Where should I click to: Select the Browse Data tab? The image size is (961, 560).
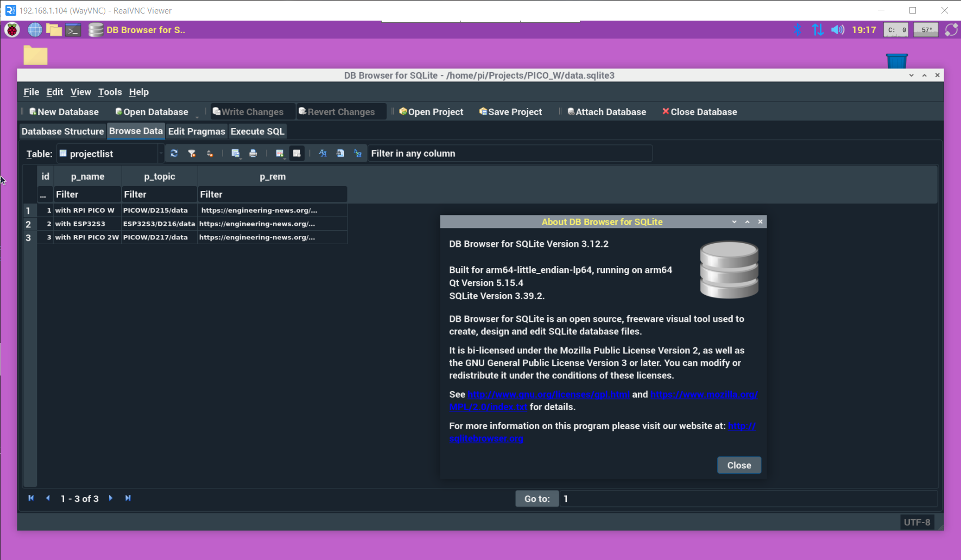coord(136,131)
